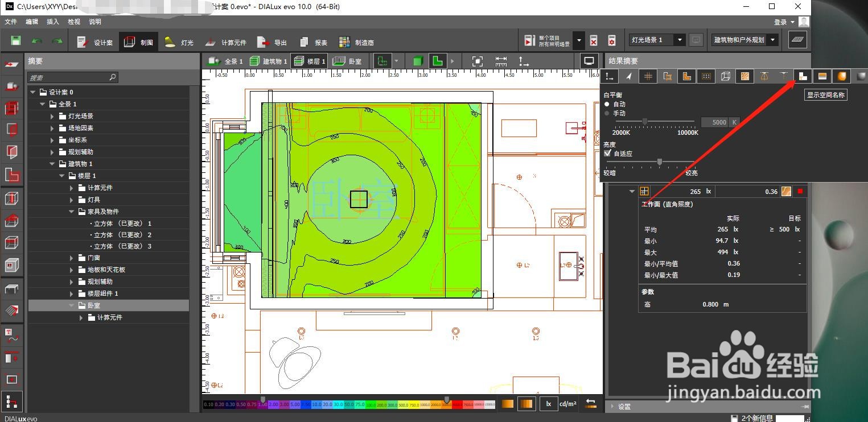Open the 建筑物和户外规划 planning type dropdown
The width and height of the screenshot is (868, 422).
pyautogui.click(x=745, y=40)
